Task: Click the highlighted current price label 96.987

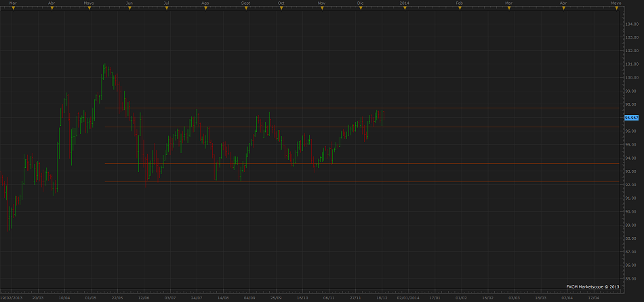Action: pos(631,118)
